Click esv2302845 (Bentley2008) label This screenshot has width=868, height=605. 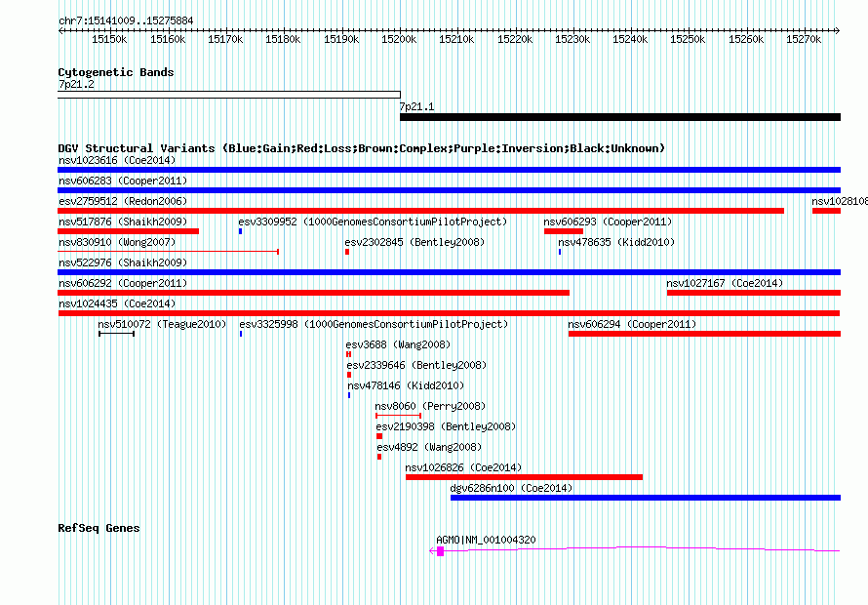pyautogui.click(x=414, y=242)
